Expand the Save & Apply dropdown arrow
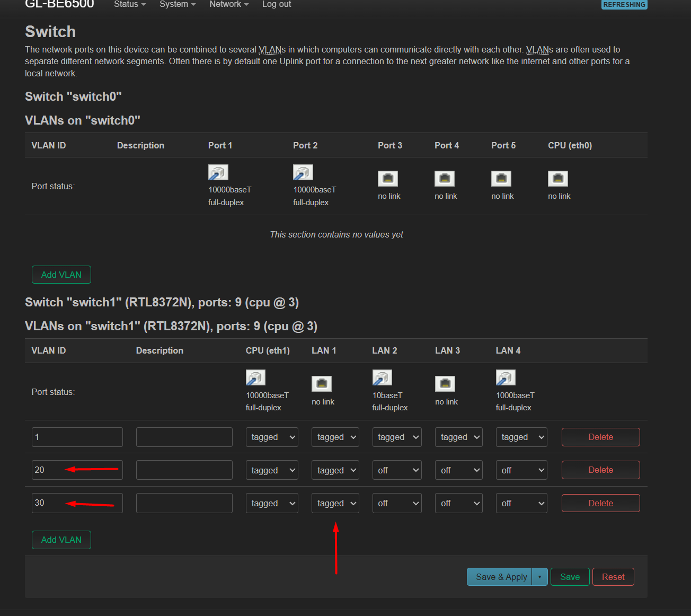 pyautogui.click(x=540, y=577)
